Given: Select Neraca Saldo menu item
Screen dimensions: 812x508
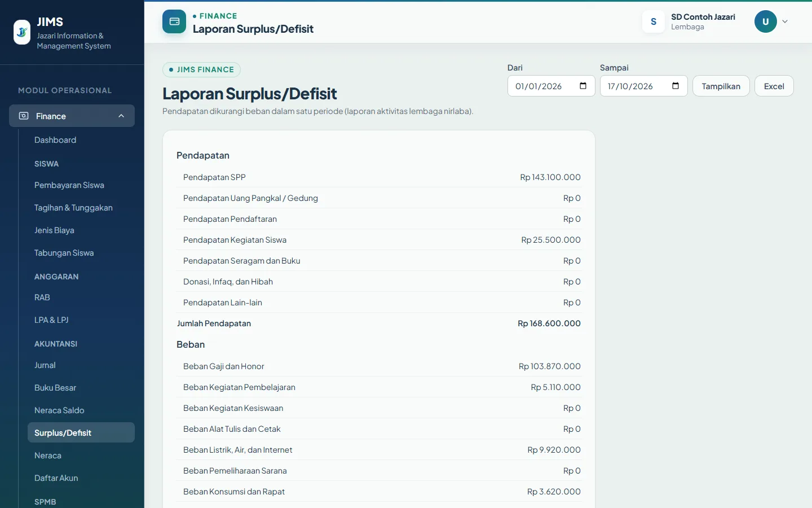Looking at the screenshot, I should (59, 410).
